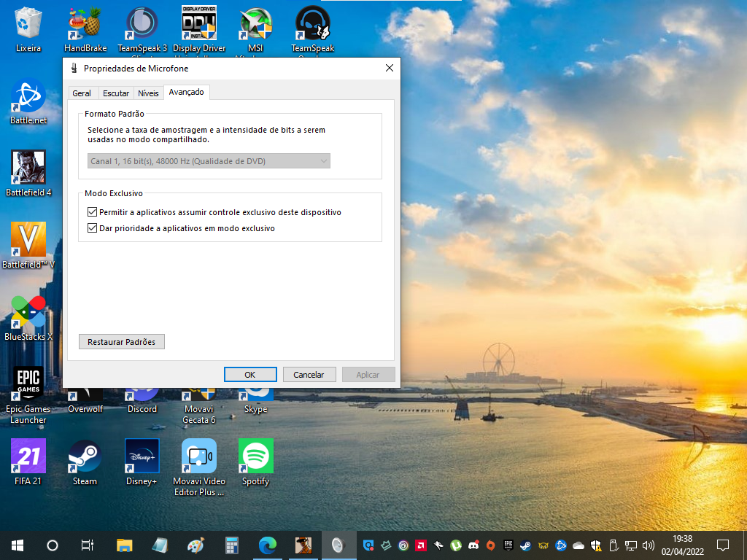The width and height of the screenshot is (747, 560).
Task: Toggle 'Permitir a aplicativos assumir controle exclusivo' checkbox
Action: coord(93,212)
